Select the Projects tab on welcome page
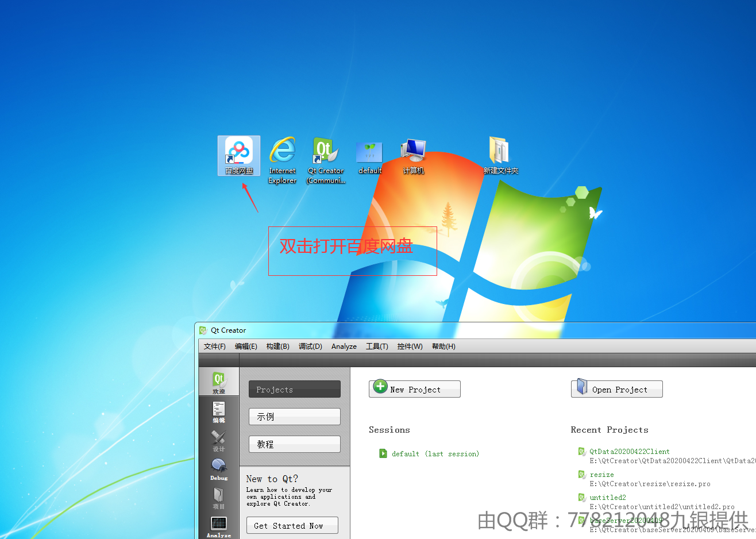 (x=295, y=389)
